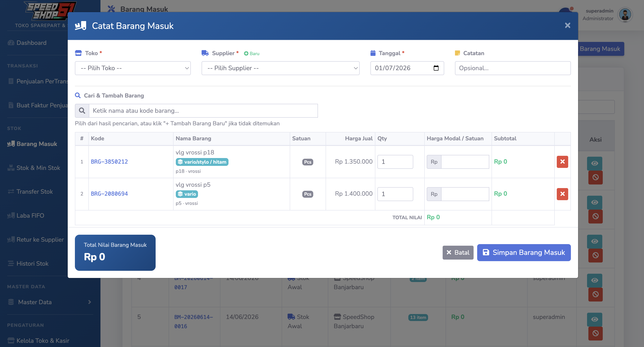Open the Pilih Toko dropdown
644x347 pixels.
[133, 68]
